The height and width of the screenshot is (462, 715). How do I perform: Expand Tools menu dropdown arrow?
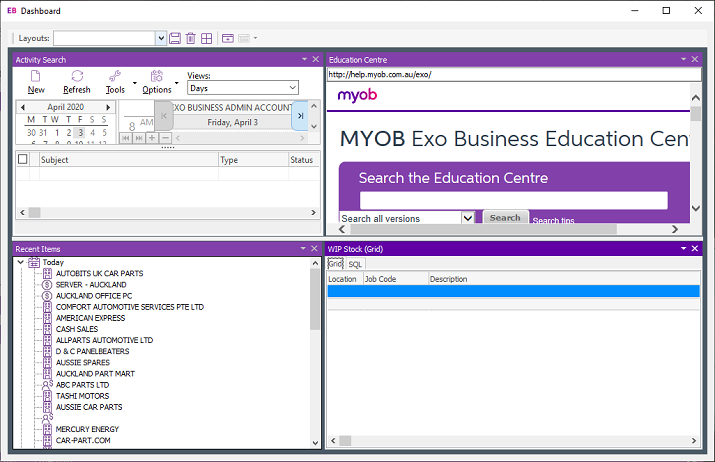pos(135,83)
